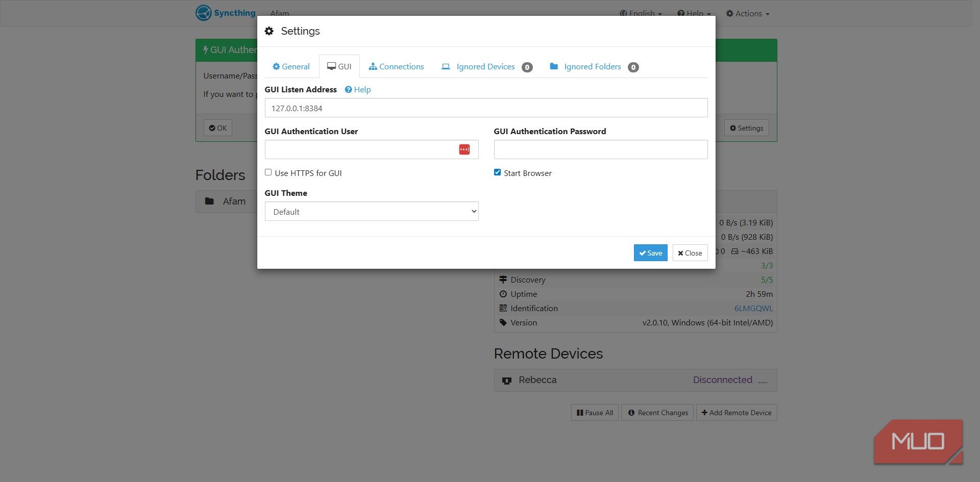Switch to the General settings tab

291,66
